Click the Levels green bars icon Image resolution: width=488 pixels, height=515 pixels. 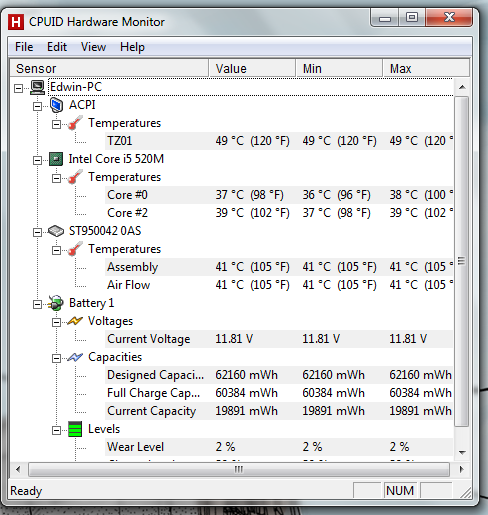coord(75,429)
